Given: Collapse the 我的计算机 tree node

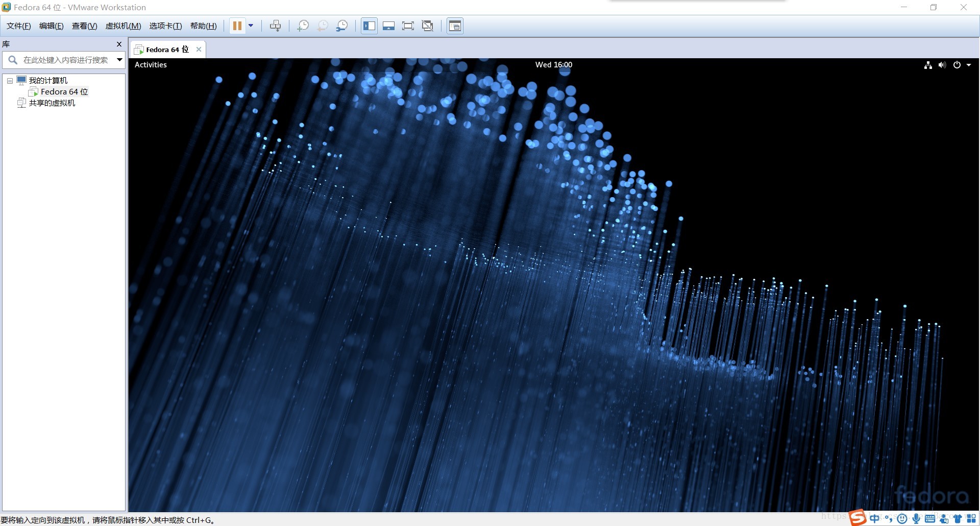Looking at the screenshot, I should coord(10,81).
